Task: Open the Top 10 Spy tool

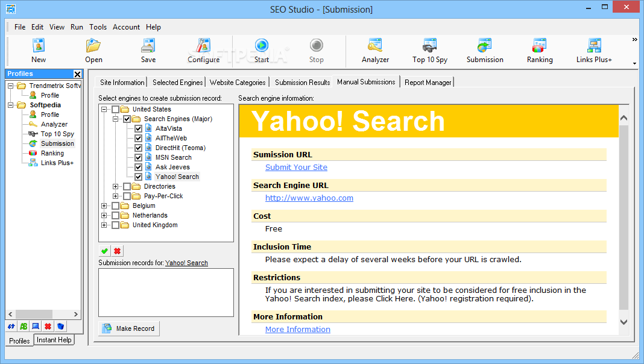Action: (x=429, y=51)
